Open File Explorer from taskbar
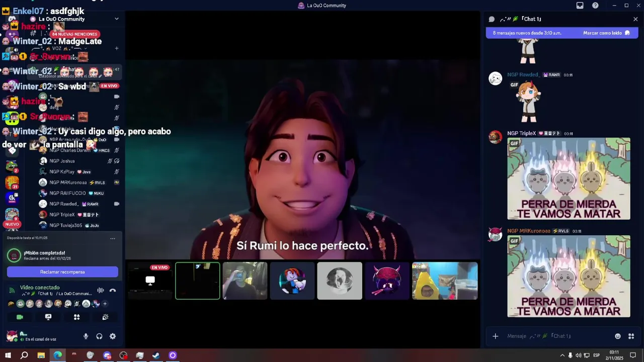 [41, 355]
